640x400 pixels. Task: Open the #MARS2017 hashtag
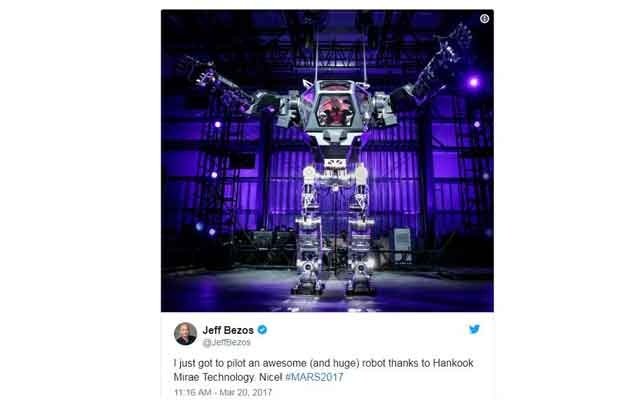pyautogui.click(x=314, y=377)
